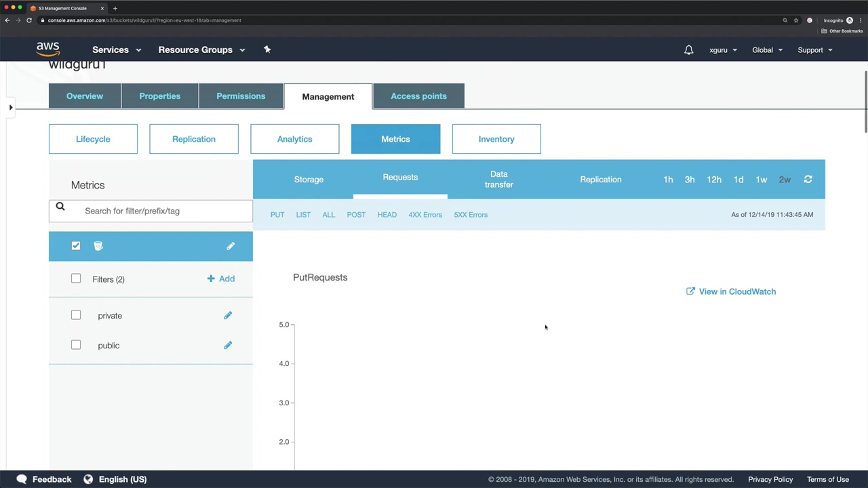868x488 pixels.
Task: Set time range to 1h
Action: (668, 180)
